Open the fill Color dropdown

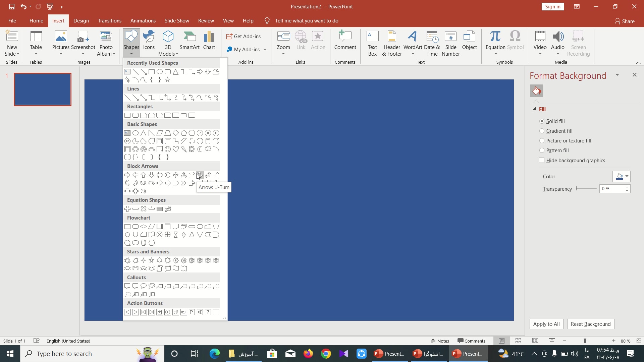pos(627,176)
